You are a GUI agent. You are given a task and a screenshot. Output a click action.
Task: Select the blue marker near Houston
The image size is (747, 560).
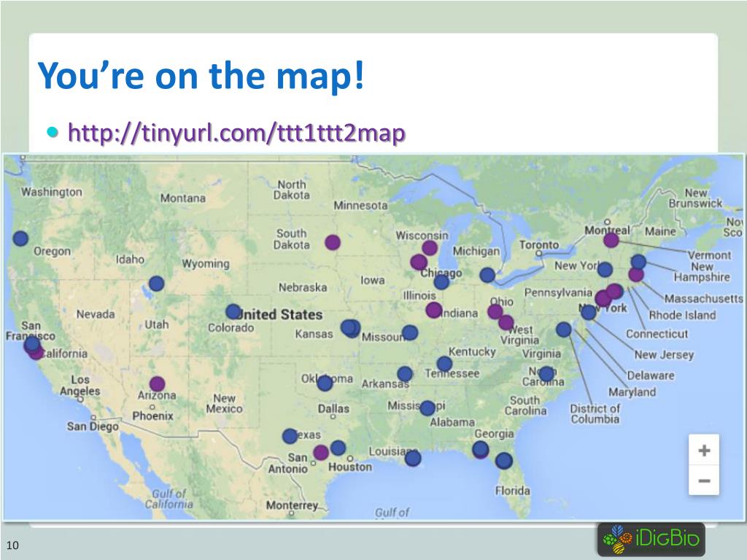click(338, 448)
